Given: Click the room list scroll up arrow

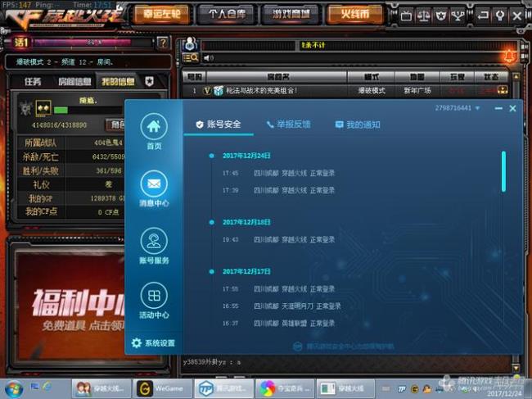Looking at the screenshot, I should pyautogui.click(x=516, y=77).
